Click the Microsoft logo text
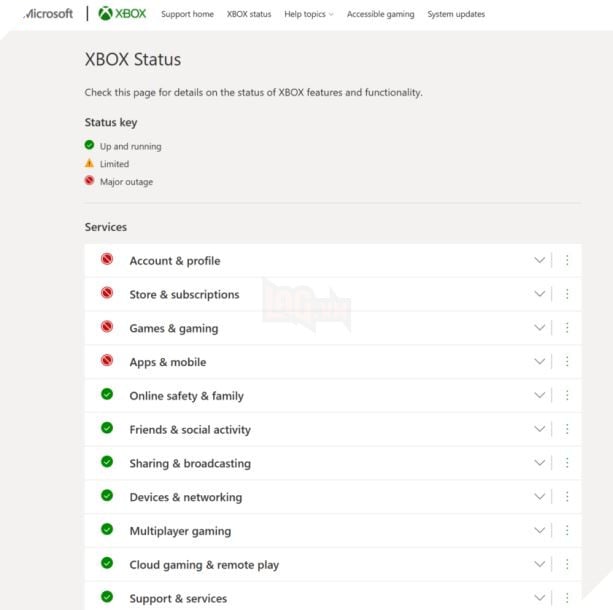Image resolution: width=613 pixels, height=610 pixels. click(x=48, y=14)
